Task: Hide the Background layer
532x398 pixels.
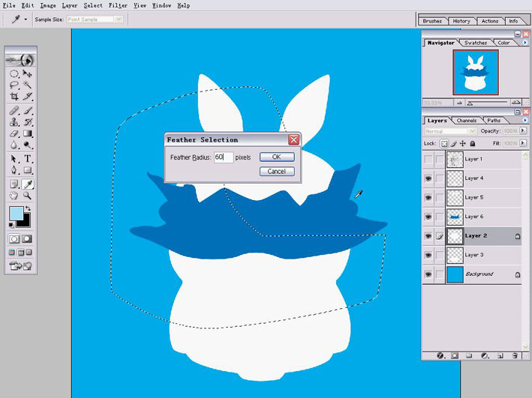Action: [x=428, y=274]
